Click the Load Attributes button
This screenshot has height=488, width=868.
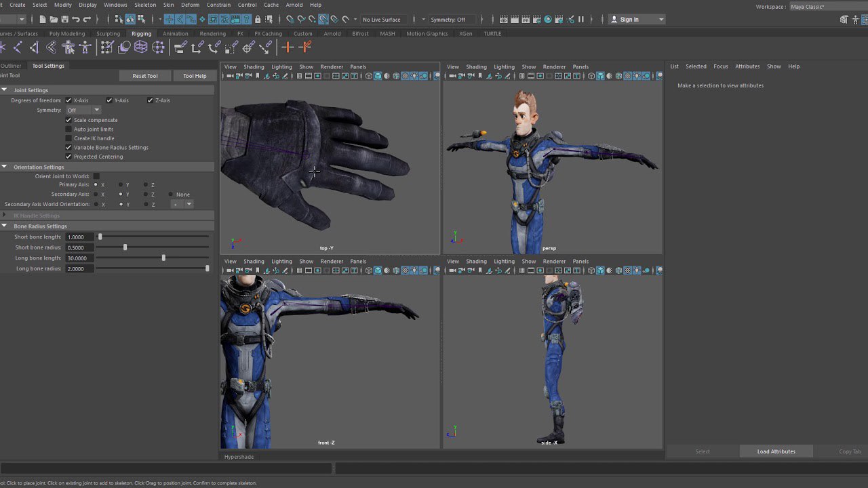click(x=776, y=451)
